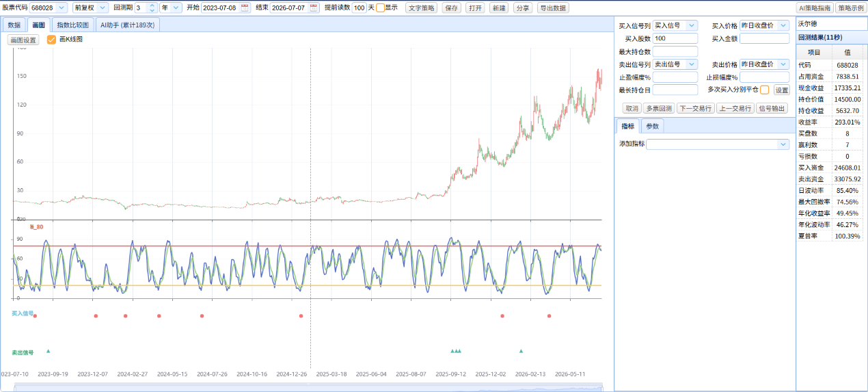
Task: Increase the 回测期 value with up arrow
Action: tap(152, 5)
